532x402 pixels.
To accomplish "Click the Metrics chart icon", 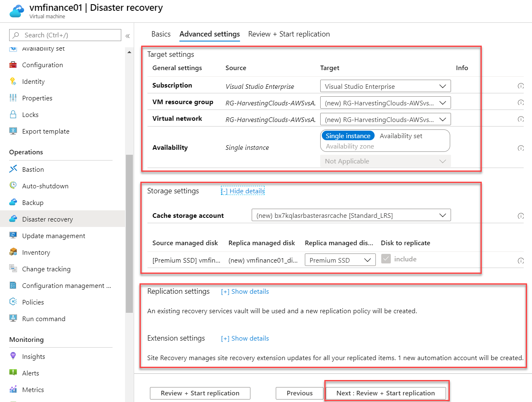I will [x=13, y=389].
